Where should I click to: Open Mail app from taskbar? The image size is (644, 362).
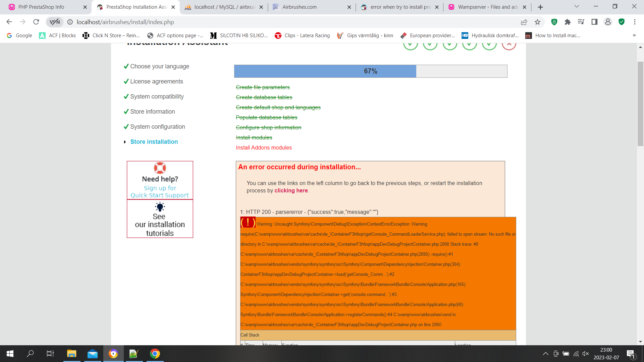pyautogui.click(x=93, y=354)
